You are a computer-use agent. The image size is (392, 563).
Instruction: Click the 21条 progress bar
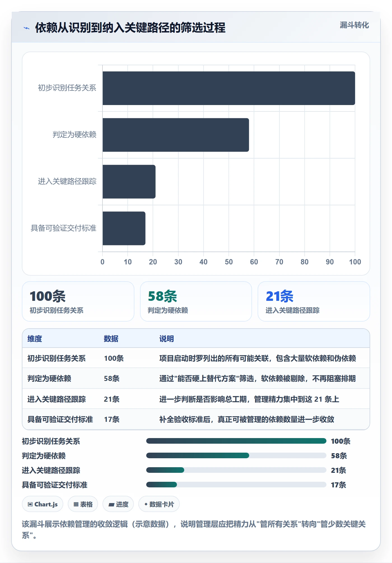coord(236,470)
